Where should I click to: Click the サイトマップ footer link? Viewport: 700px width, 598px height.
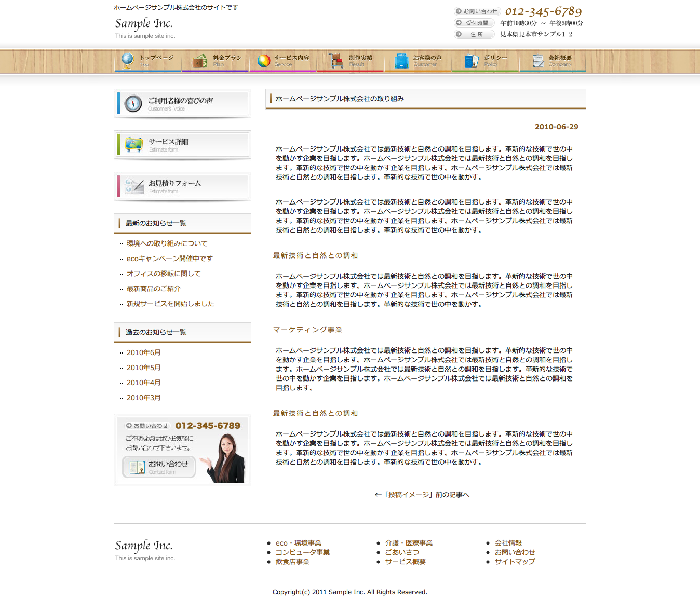[x=514, y=562]
